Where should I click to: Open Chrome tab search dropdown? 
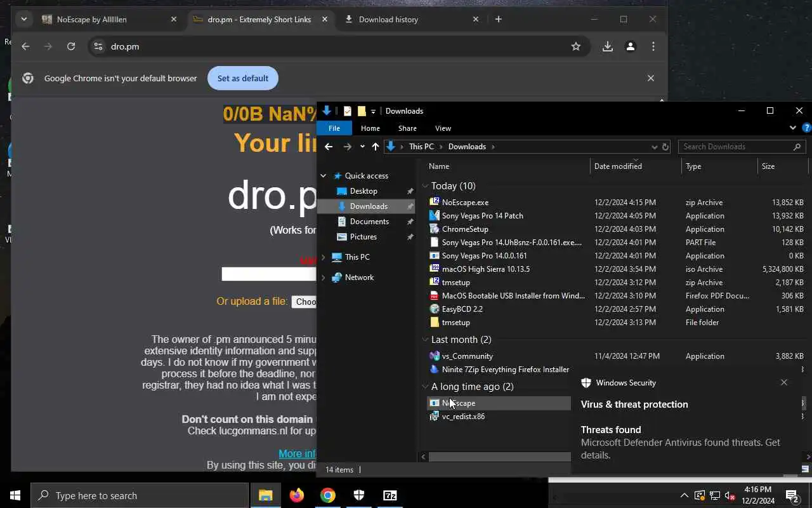pyautogui.click(x=23, y=19)
